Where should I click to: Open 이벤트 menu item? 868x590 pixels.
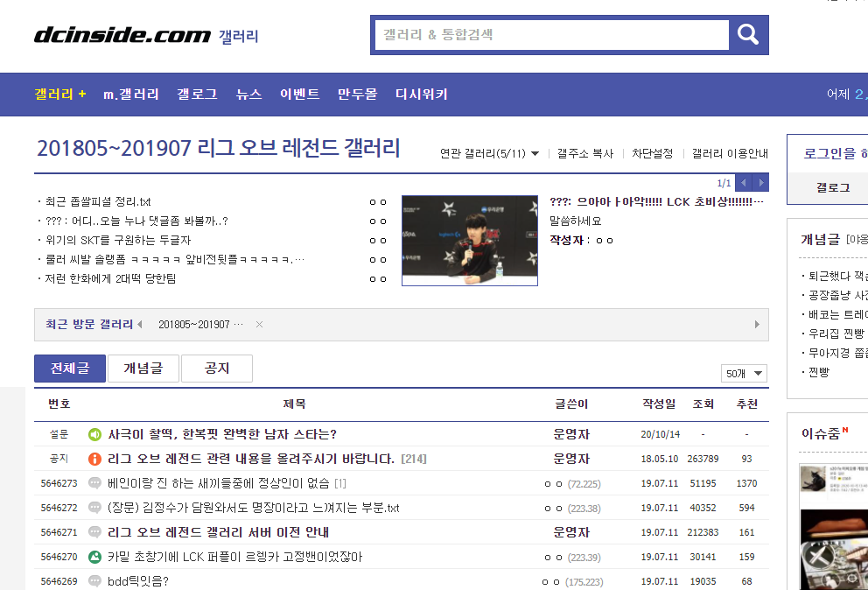299,95
